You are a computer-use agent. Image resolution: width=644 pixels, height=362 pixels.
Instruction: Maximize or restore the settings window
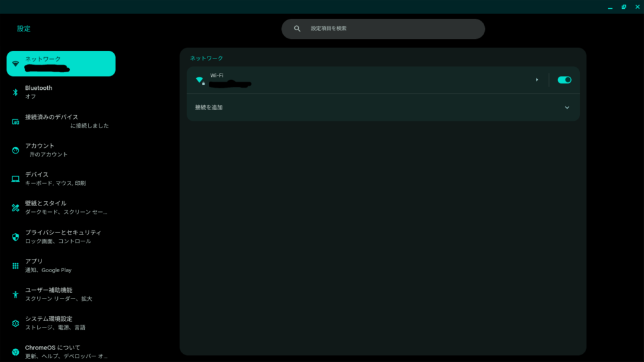tap(623, 6)
